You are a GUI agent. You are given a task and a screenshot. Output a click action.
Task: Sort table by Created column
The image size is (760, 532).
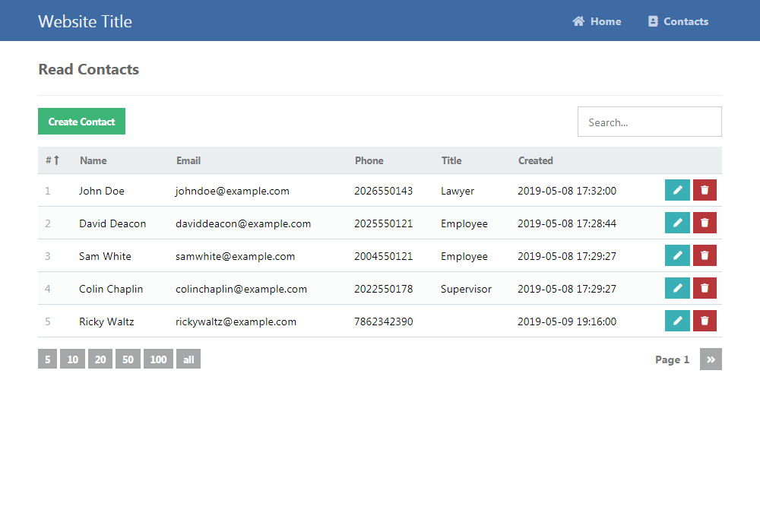point(535,160)
